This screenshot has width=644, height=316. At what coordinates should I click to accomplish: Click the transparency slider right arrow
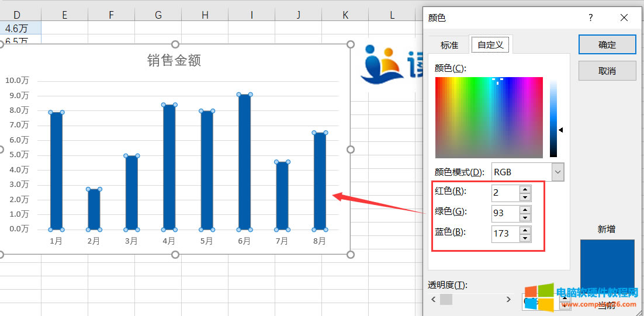[508, 299]
